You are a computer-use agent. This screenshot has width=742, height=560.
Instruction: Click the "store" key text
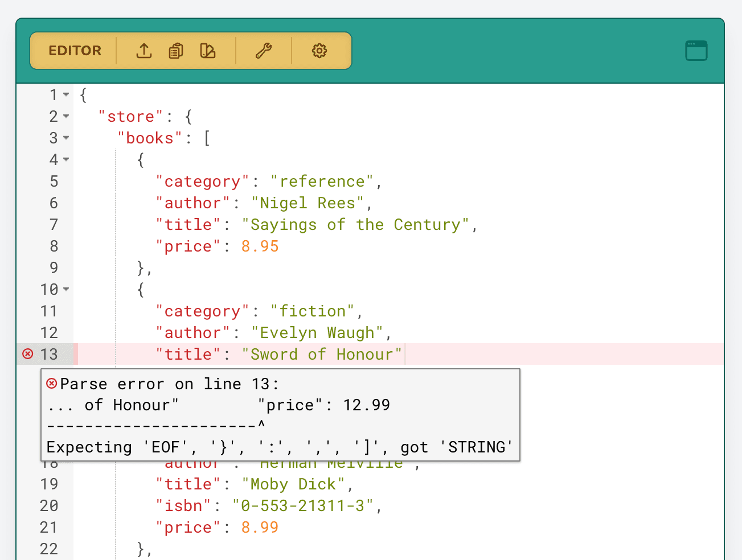131,117
